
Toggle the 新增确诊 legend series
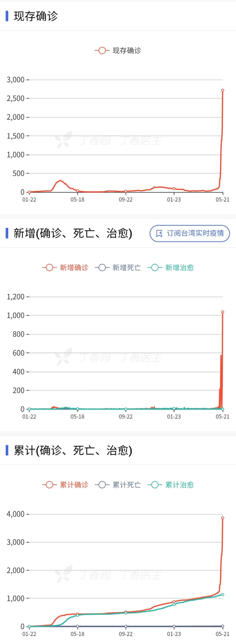click(x=65, y=268)
